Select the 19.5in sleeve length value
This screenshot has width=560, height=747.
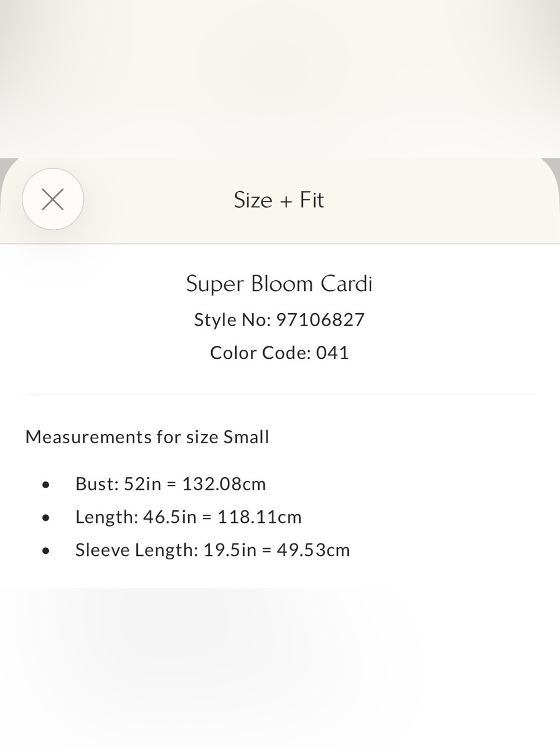coord(230,550)
